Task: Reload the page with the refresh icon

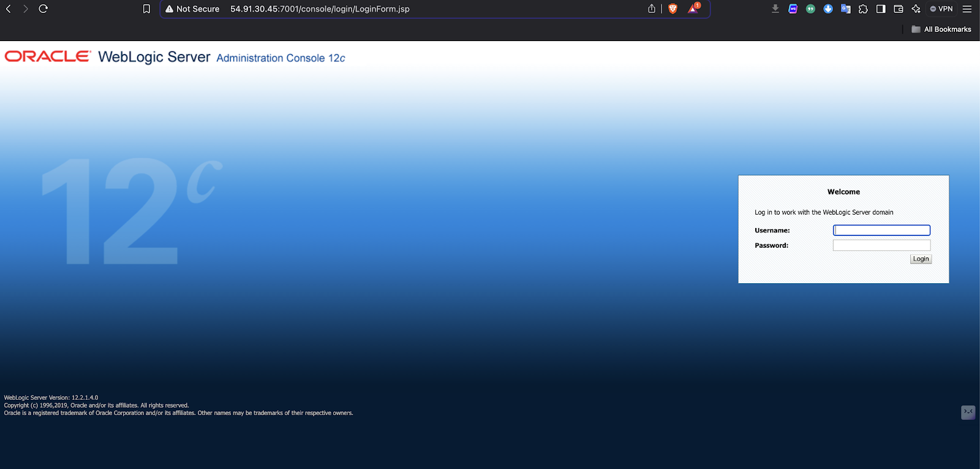Action: pos(43,9)
